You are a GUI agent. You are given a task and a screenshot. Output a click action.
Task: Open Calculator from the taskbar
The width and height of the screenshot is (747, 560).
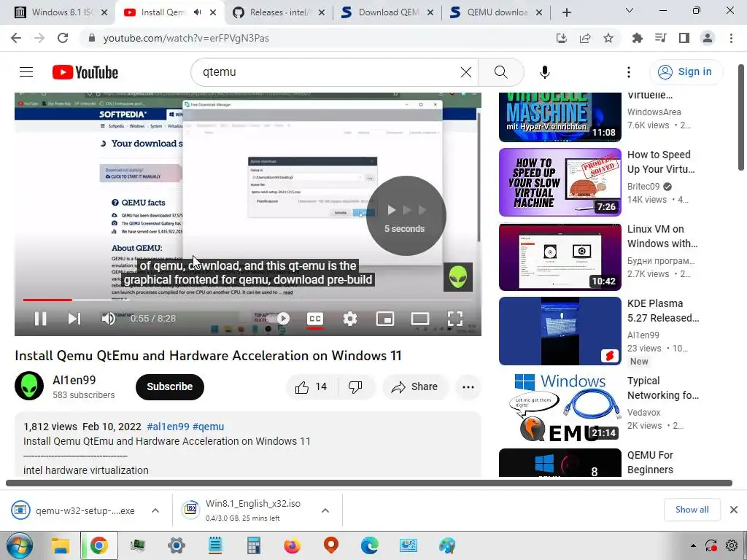click(x=253, y=545)
